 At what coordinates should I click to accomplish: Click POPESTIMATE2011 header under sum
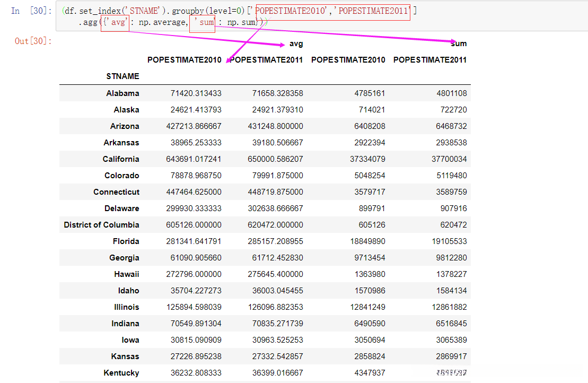pyautogui.click(x=430, y=60)
